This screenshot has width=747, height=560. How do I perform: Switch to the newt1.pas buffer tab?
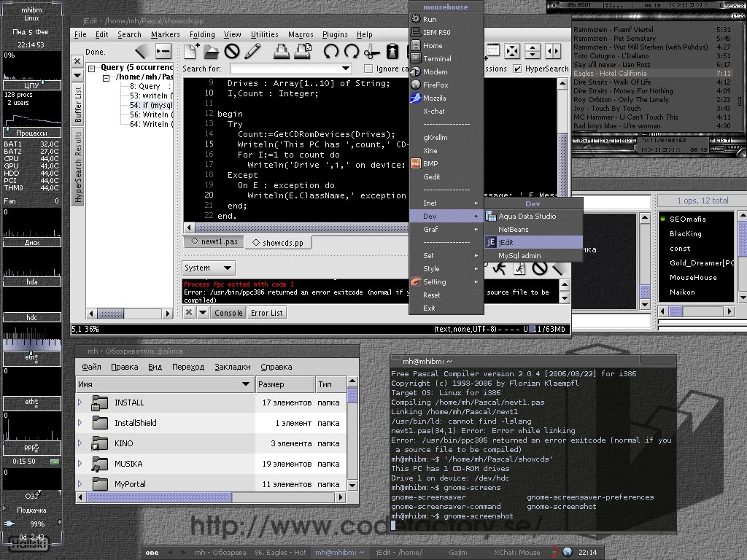click(214, 242)
